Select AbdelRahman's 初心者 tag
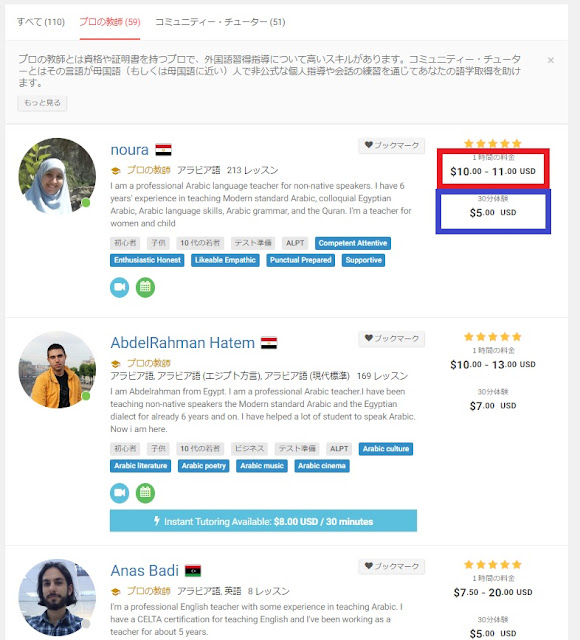 [125, 449]
